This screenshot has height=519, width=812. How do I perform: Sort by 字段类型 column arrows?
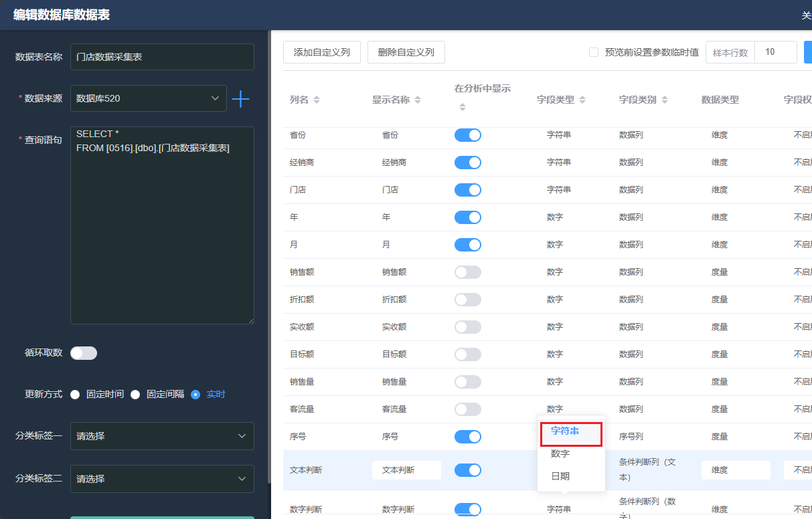(582, 100)
